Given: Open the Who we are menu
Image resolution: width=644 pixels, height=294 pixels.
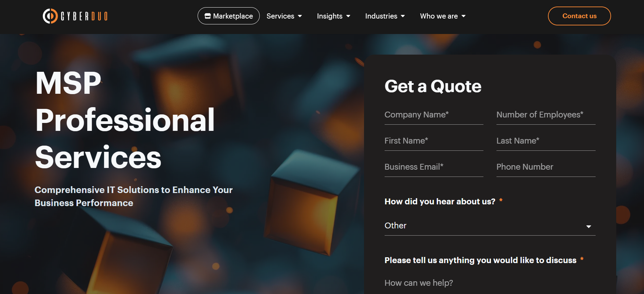Looking at the screenshot, I should (439, 16).
